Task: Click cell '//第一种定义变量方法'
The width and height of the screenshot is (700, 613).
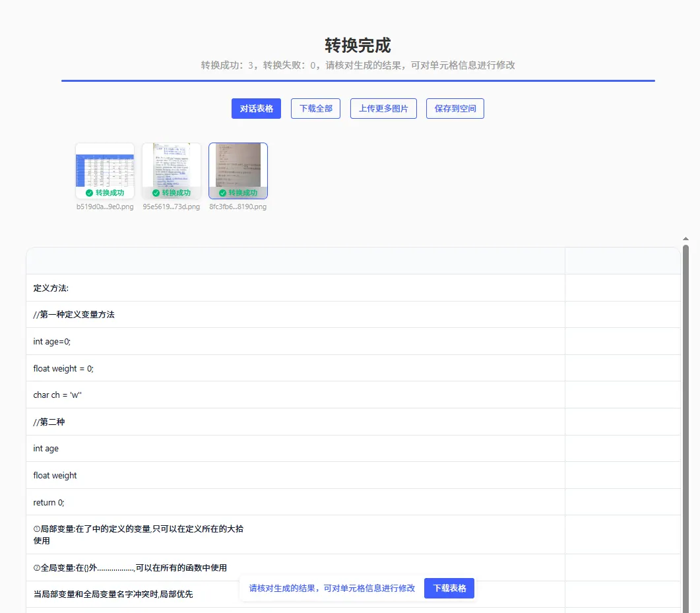Action: pyautogui.click(x=296, y=315)
